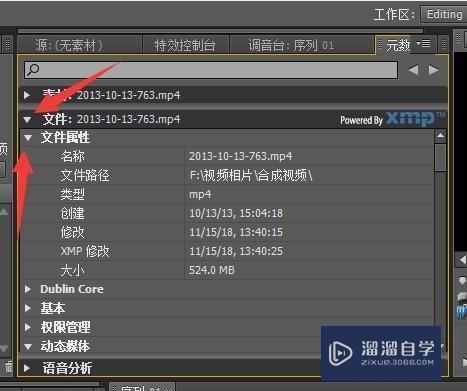Expand the 基本 group
Viewport: 467px width, 391px height.
tap(28, 308)
